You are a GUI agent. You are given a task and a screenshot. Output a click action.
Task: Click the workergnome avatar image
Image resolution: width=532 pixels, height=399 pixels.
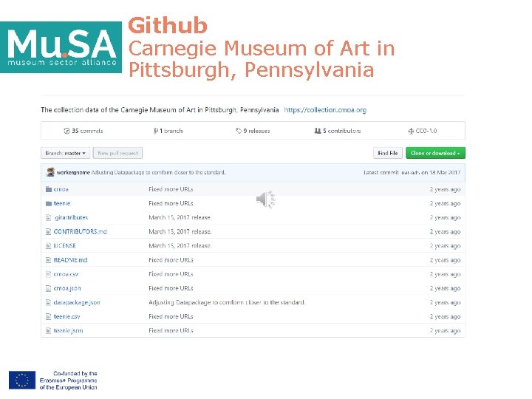pyautogui.click(x=50, y=172)
